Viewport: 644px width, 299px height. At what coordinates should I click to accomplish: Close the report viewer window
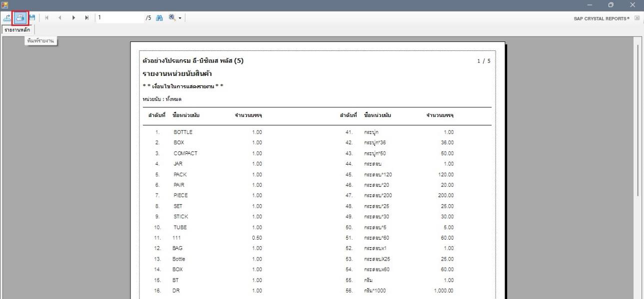(634, 5)
